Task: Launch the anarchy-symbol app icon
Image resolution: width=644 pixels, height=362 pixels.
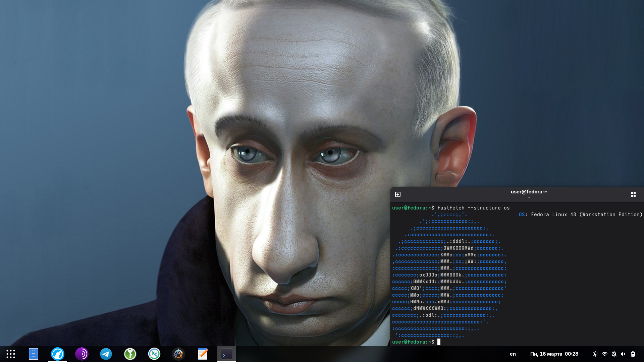Action: point(178,354)
